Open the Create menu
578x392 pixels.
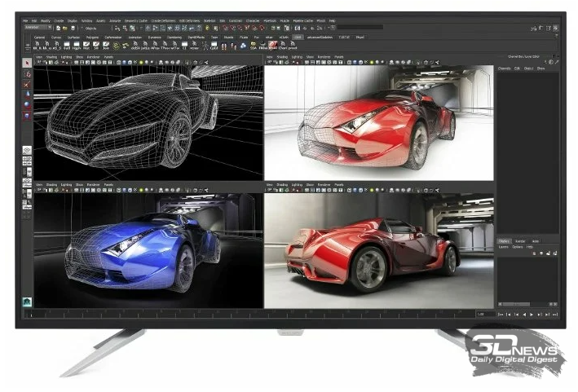[x=59, y=21]
